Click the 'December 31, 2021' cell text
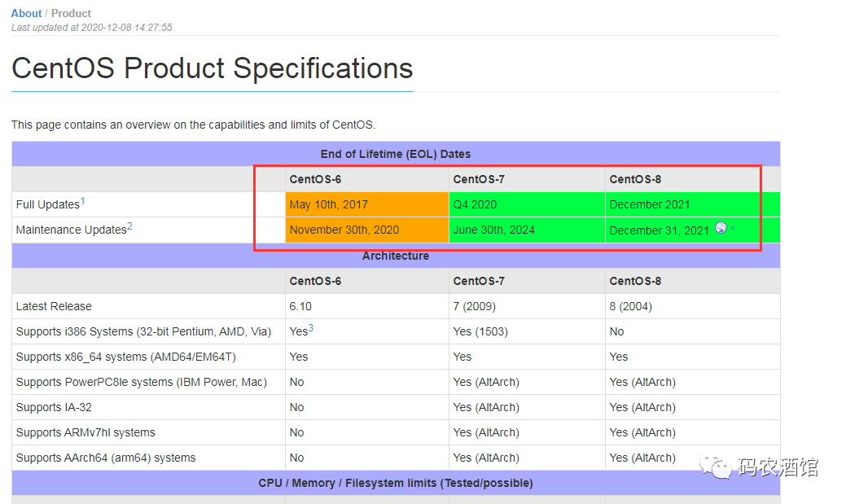The image size is (846, 504). tap(659, 230)
